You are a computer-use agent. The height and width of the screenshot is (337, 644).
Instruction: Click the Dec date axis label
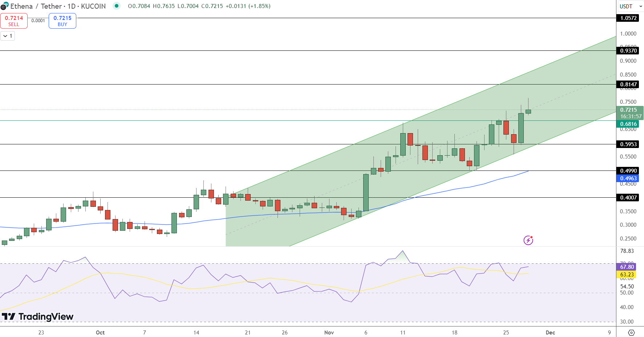[550, 333]
